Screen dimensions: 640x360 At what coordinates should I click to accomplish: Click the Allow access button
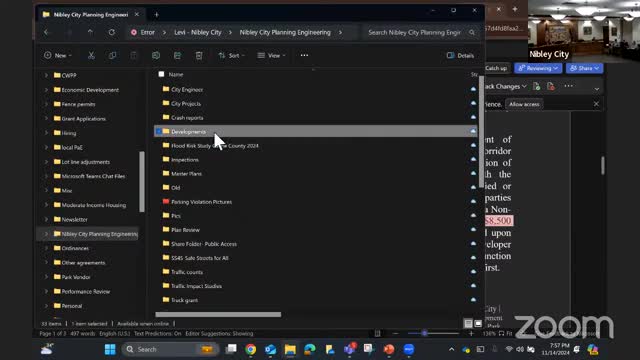click(524, 104)
